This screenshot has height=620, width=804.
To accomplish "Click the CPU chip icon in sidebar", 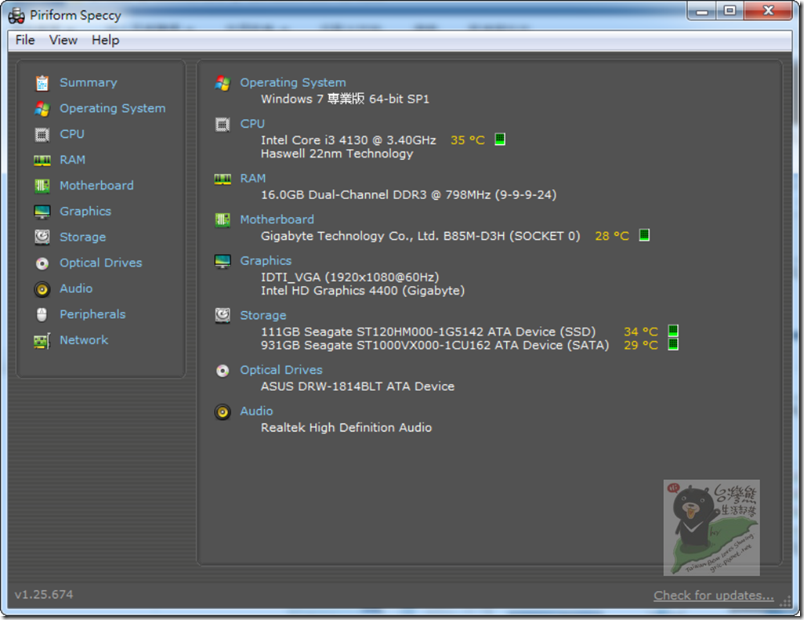I will [x=42, y=135].
